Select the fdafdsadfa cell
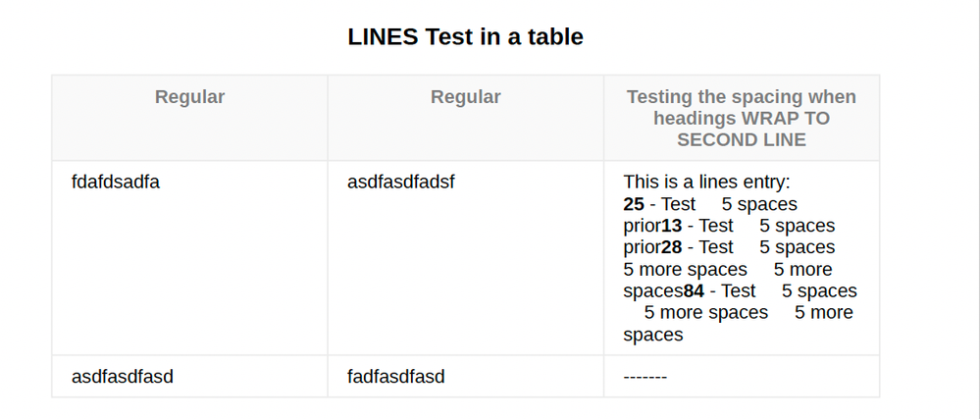980x419 pixels. tap(116, 182)
